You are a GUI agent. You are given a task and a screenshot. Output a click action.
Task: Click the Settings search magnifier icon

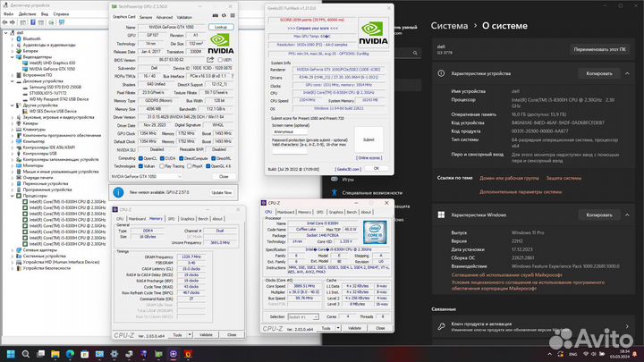[415, 53]
